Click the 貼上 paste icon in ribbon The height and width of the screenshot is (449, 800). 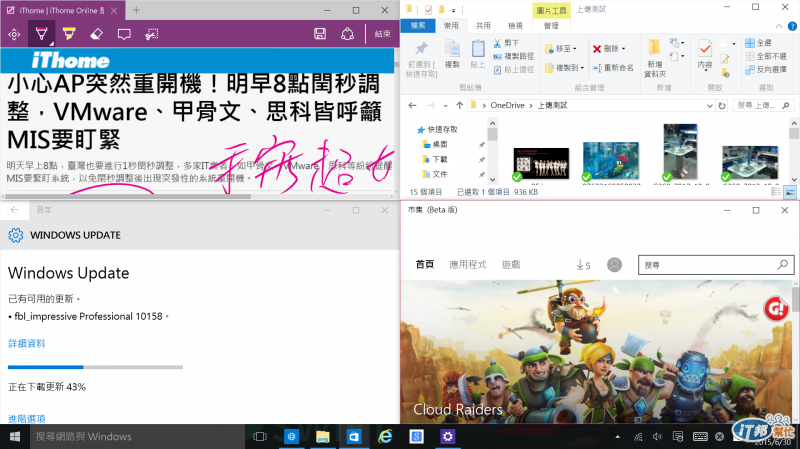click(478, 54)
